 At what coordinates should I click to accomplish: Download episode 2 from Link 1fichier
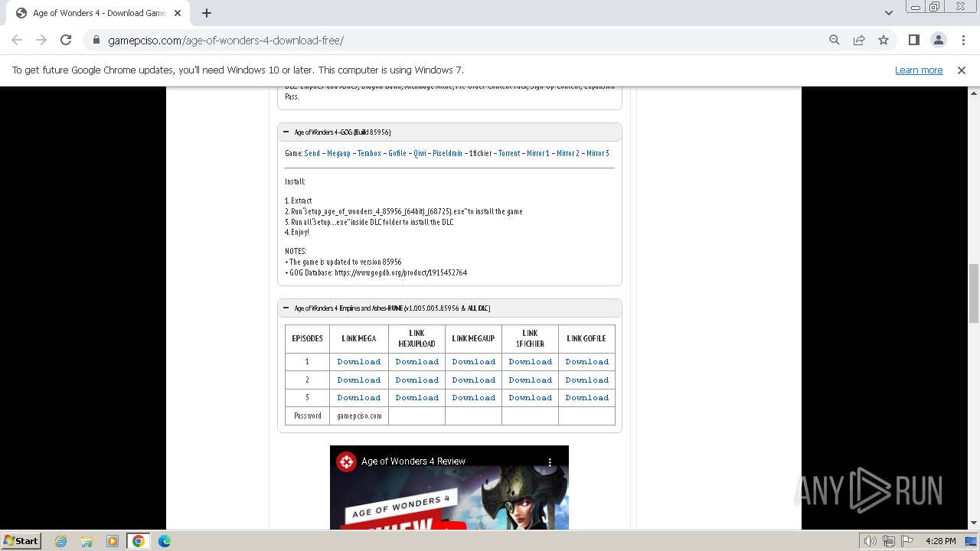pos(531,380)
